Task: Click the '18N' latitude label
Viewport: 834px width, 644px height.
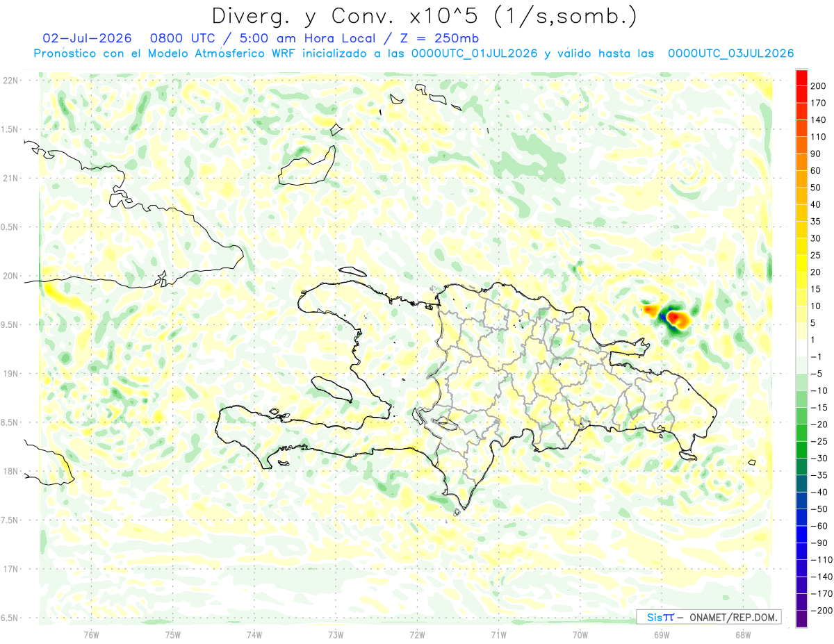Action: (x=10, y=471)
